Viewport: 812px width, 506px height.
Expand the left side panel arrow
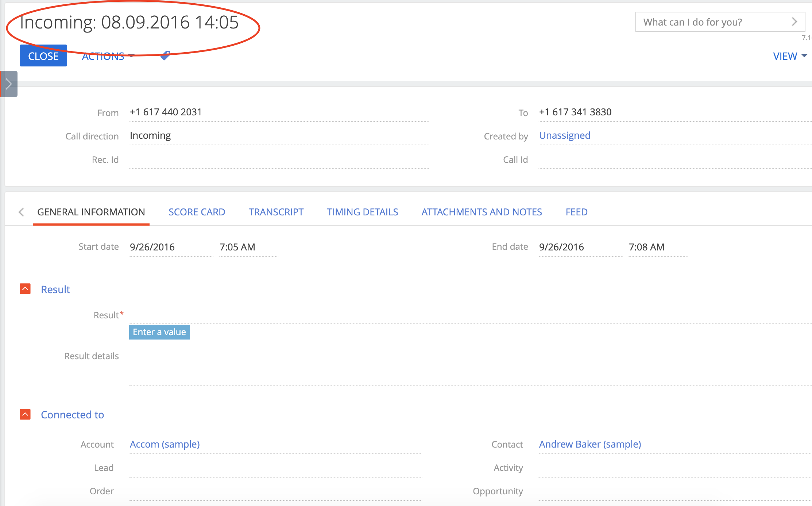point(9,84)
